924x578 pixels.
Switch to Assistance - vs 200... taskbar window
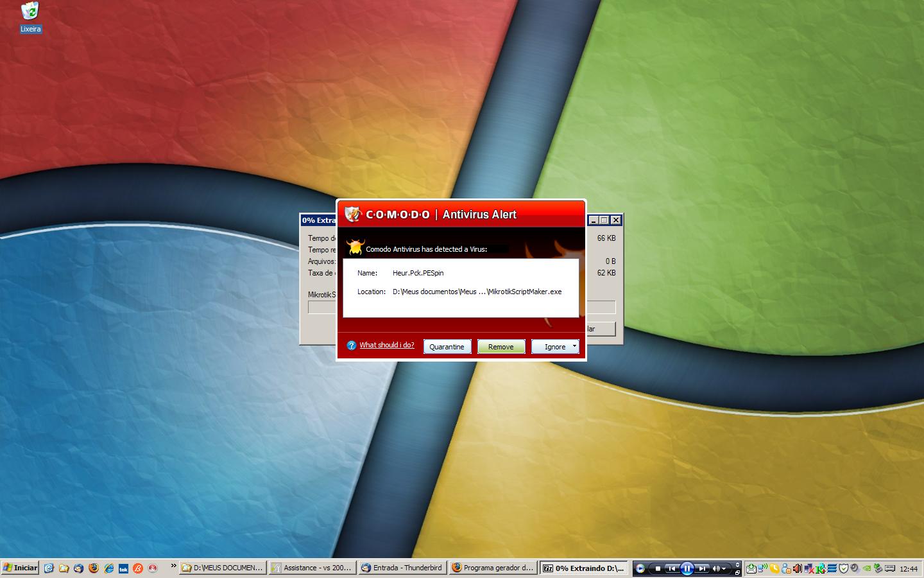(x=312, y=568)
